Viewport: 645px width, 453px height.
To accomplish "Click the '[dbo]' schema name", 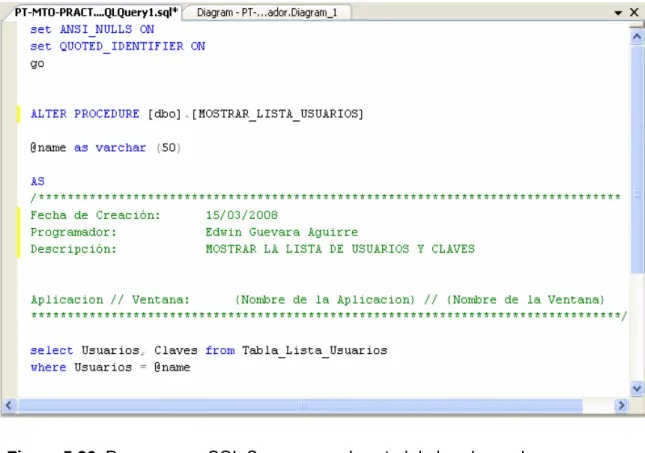I will [165, 114].
